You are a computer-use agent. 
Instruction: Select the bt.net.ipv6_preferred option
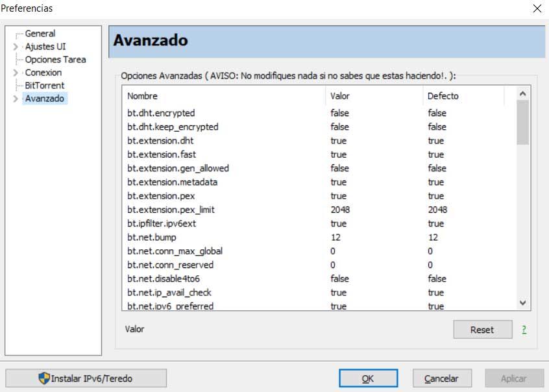click(319, 306)
